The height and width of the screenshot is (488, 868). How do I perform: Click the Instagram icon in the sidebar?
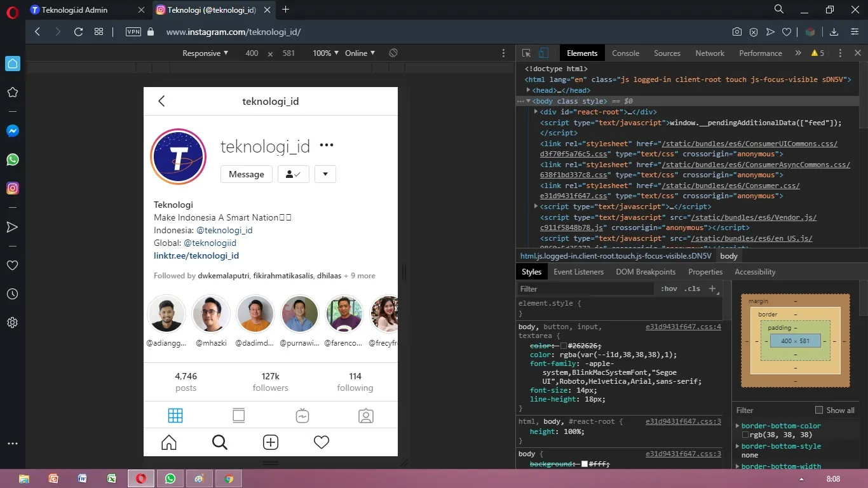click(12, 188)
